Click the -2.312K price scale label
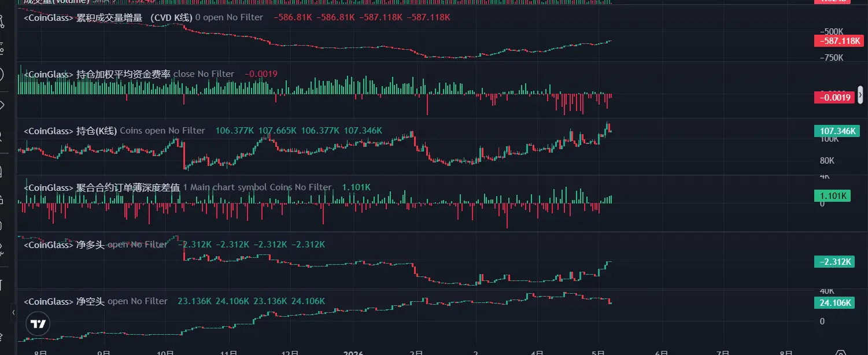The width and height of the screenshot is (868, 355). coord(834,262)
